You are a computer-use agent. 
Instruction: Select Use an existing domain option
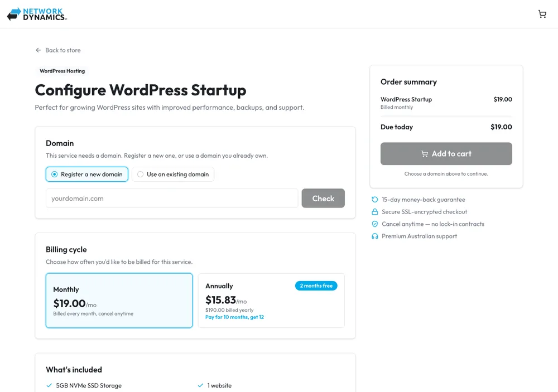173,175
